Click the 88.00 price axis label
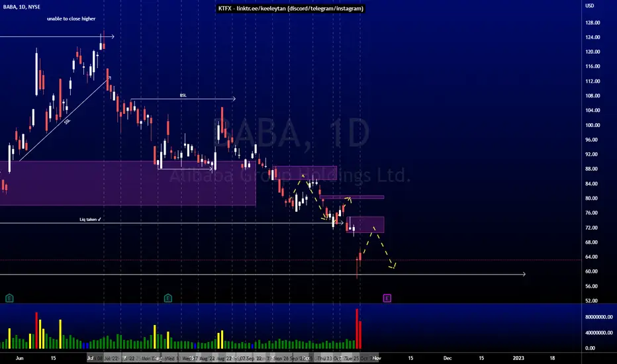617x364 pixels. [591, 169]
